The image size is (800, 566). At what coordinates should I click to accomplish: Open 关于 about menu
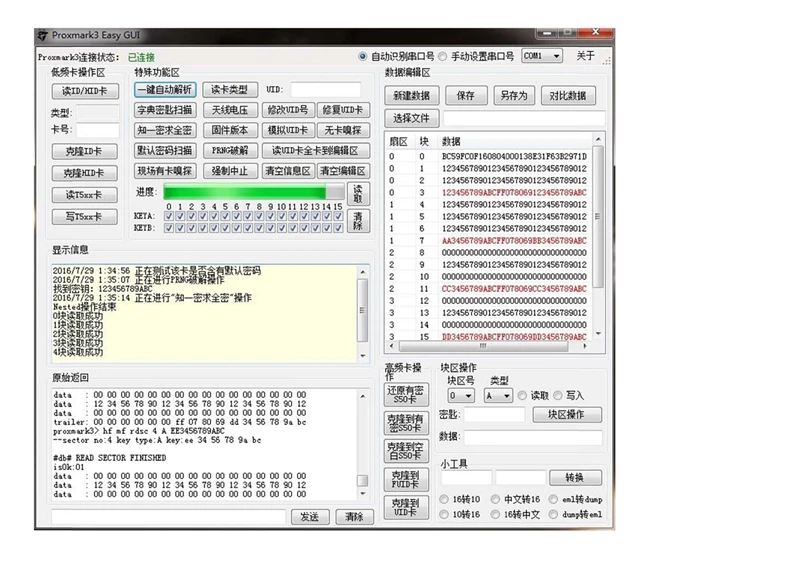586,56
